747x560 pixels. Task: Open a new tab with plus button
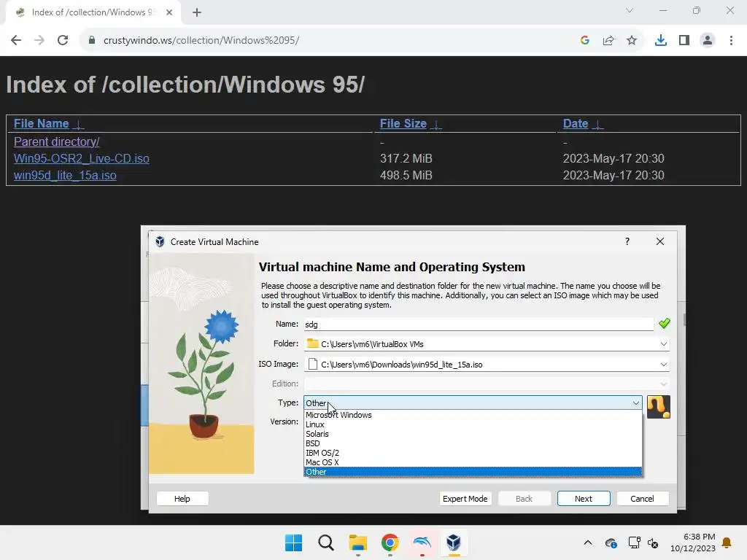[x=197, y=12]
